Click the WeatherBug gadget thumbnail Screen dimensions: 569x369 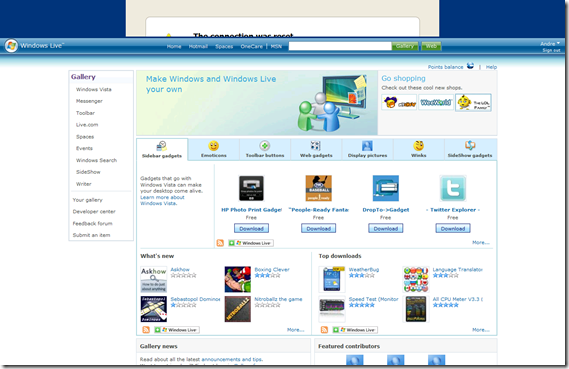(332, 279)
